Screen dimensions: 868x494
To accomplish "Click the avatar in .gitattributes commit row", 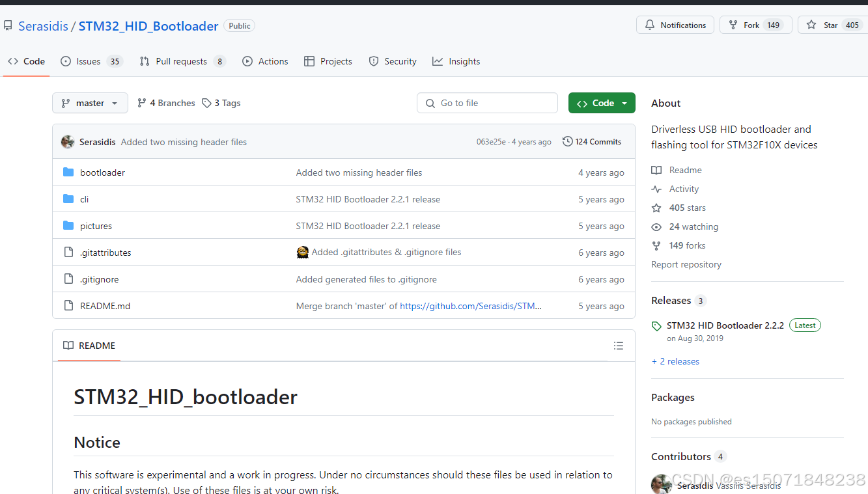I will coord(302,253).
